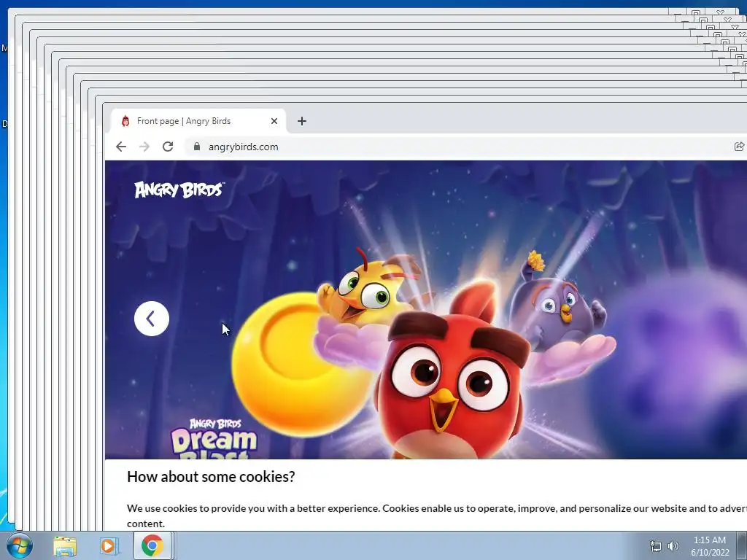Select the Front page | Angry Birds tab
The width and height of the screenshot is (747, 560).
pyautogui.click(x=198, y=121)
